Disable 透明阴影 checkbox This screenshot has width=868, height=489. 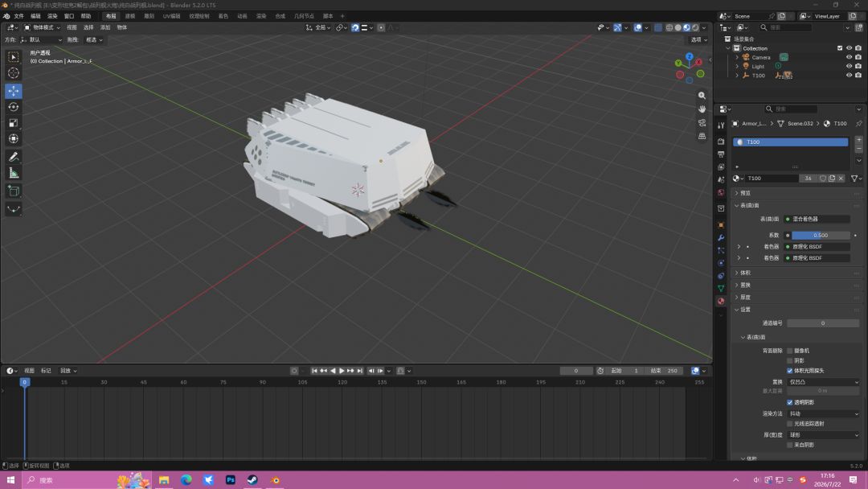coord(790,403)
